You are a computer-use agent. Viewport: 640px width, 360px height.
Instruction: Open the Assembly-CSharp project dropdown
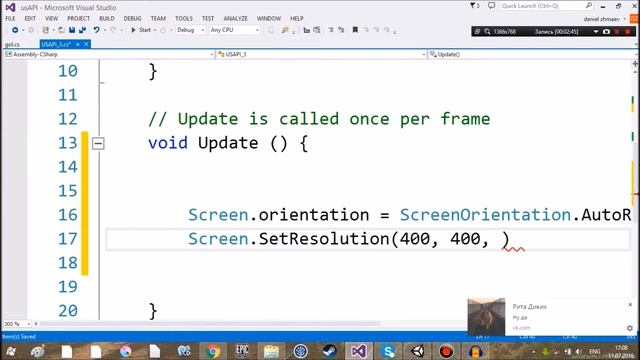[x=109, y=54]
